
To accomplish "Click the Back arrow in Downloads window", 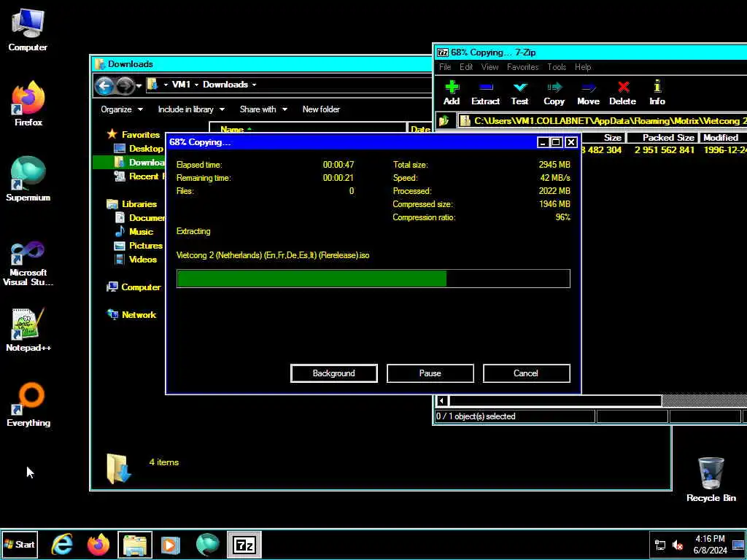I will pyautogui.click(x=104, y=86).
